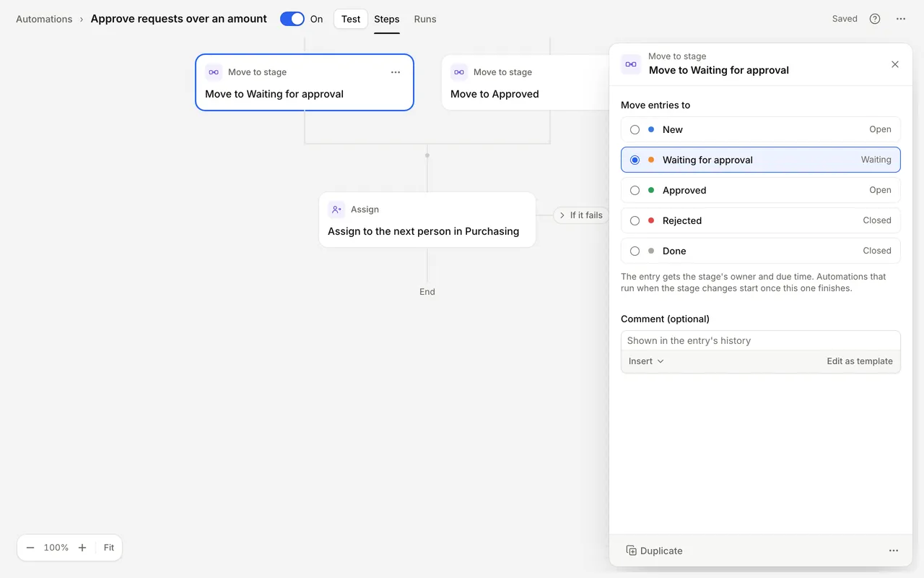924x578 pixels.
Task: Click the automation title Approve requests over an amount
Action: click(x=179, y=19)
